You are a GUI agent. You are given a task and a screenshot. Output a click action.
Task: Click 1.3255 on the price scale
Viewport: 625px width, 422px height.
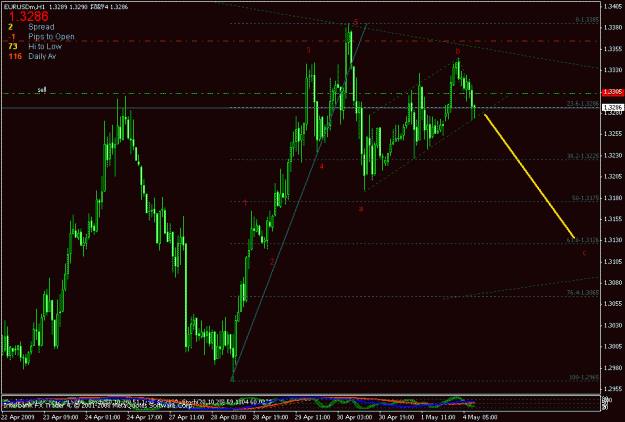613,134
